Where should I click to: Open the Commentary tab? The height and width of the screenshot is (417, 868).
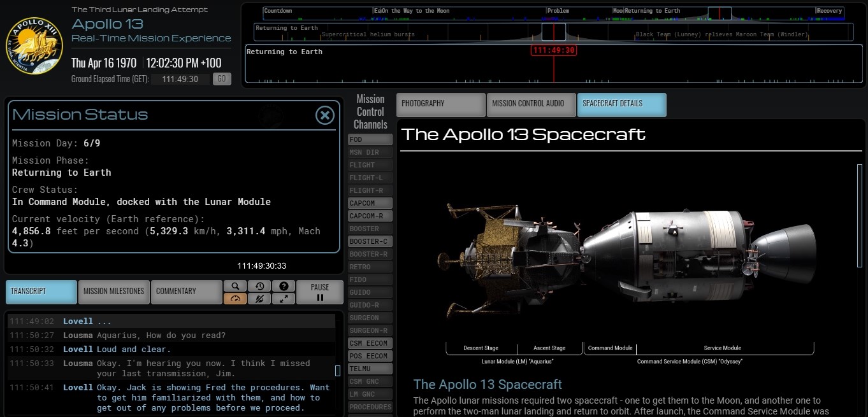coord(186,292)
